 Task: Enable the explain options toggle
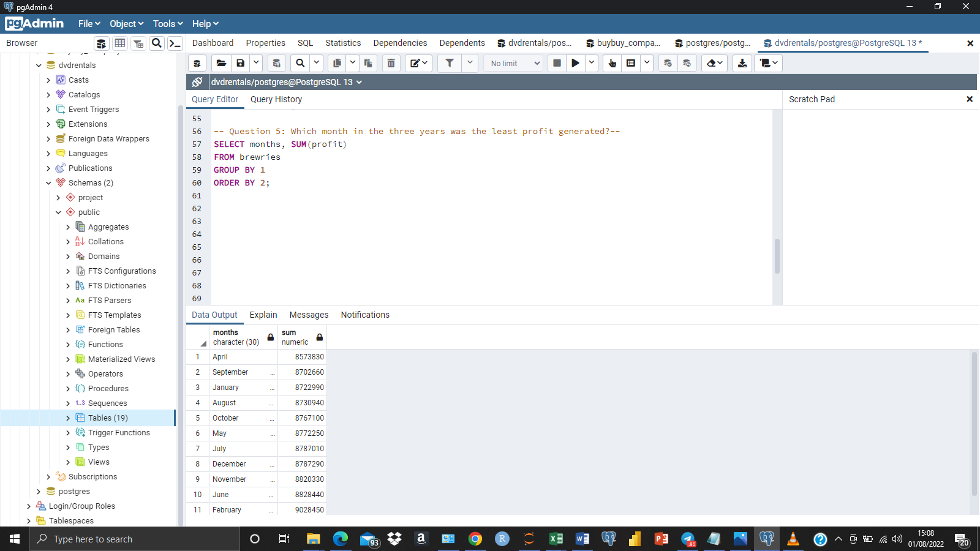[646, 63]
